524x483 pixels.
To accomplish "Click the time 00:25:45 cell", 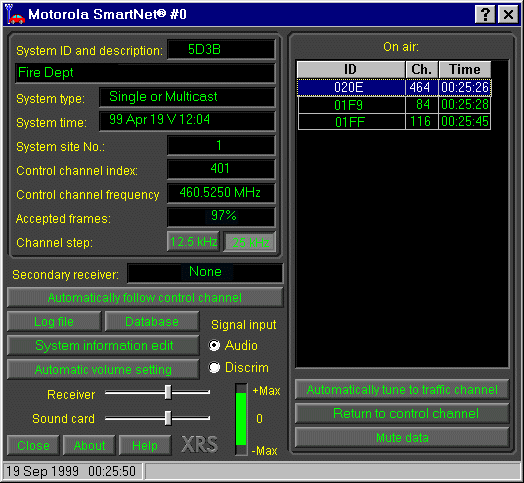I will tap(465, 121).
